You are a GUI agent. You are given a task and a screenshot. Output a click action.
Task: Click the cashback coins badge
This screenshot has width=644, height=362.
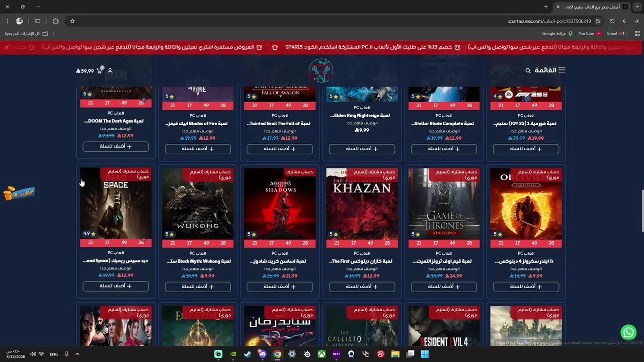pos(19,193)
